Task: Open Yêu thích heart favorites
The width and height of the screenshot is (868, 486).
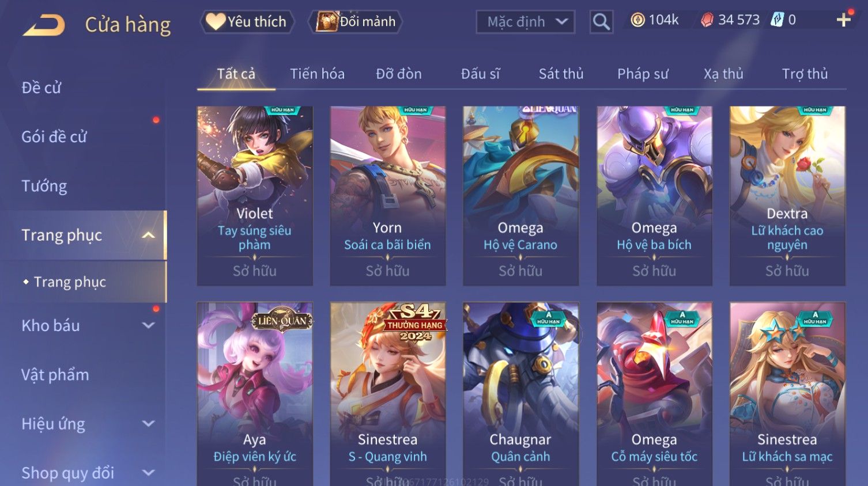Action: 247,22
